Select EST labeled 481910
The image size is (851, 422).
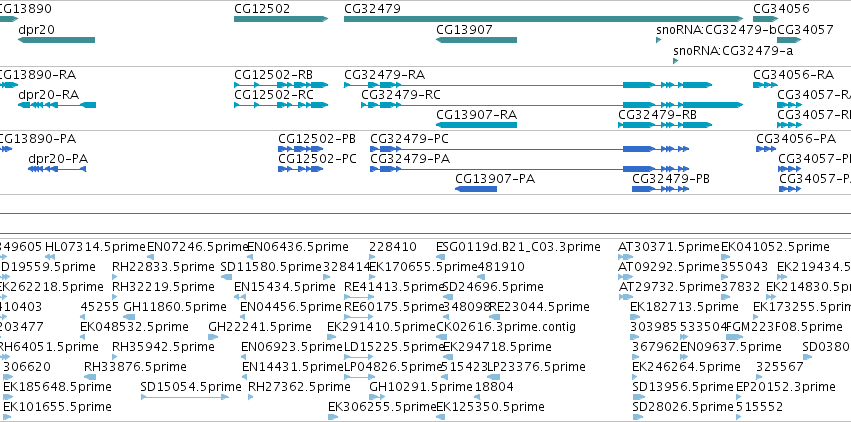click(501, 266)
